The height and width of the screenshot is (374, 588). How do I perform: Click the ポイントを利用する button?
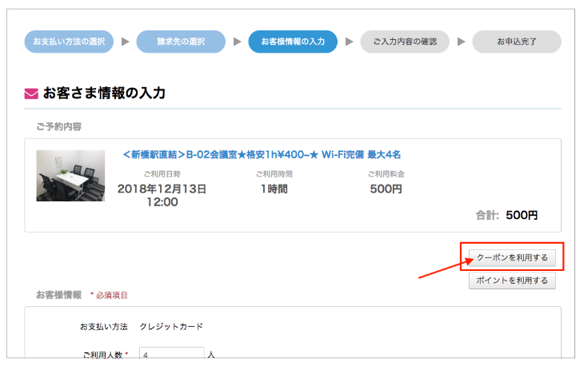coord(512,280)
